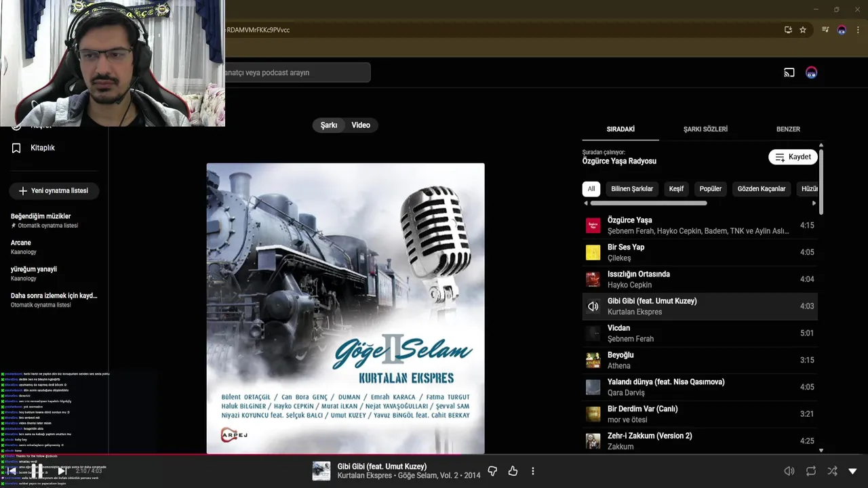Viewport: 868px width, 488px height.
Task: Like the current song with thumbs up
Action: 513,471
